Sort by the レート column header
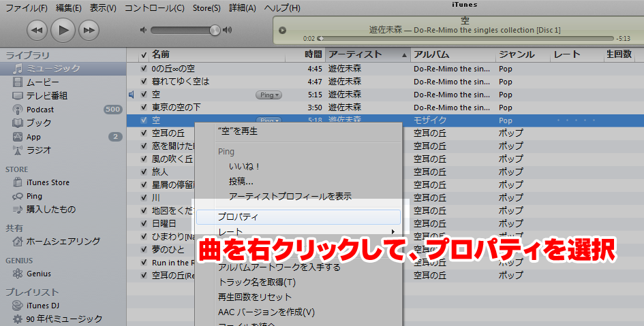Viewport: 644px width, 326px height. [x=577, y=54]
